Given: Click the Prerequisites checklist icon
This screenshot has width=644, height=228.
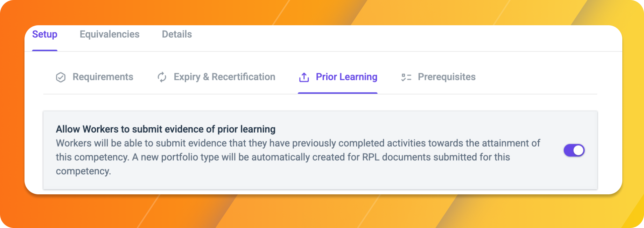Looking at the screenshot, I should click(x=406, y=77).
